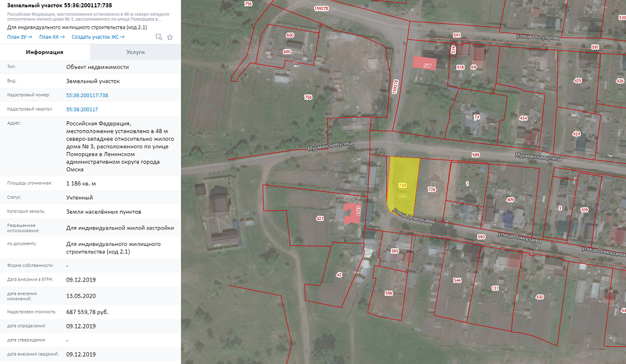Click the zoom-to-object magnifier icon
Image resolution: width=626 pixels, height=364 pixels.
coord(159,37)
